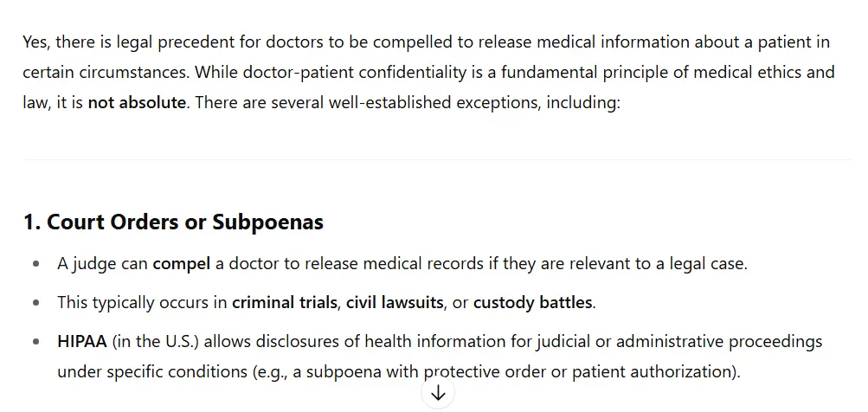Screen dimensions: 868x412
Task: Click the scroll-to-bottom down arrow button
Action: [x=438, y=393]
